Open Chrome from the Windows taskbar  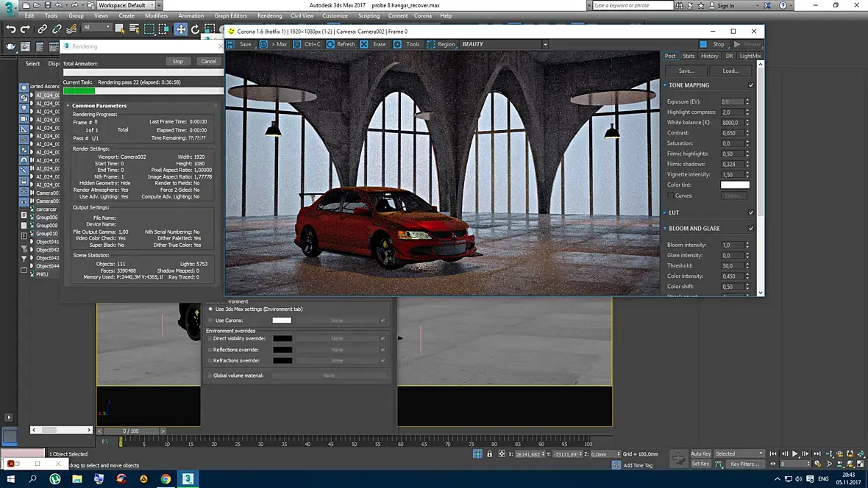166,479
